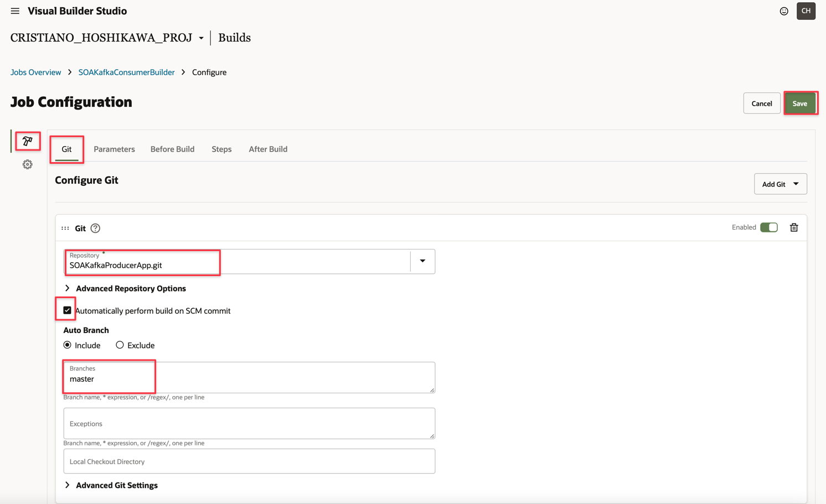Click the Auto Branch label
Screen dimensions: 826x504
click(86, 330)
